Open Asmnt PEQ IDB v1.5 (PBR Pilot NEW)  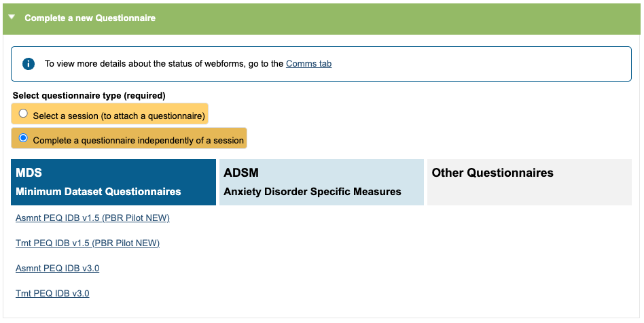coord(92,218)
